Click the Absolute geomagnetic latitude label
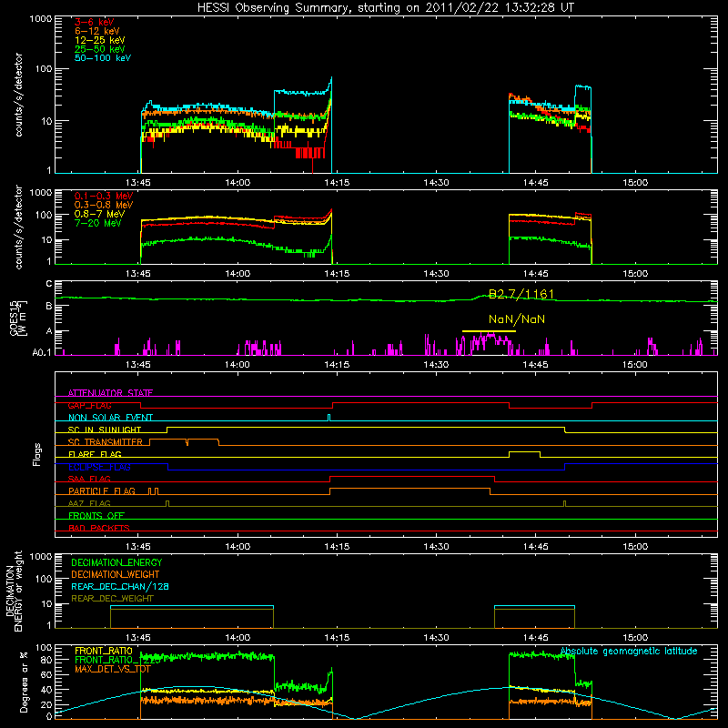 [629, 651]
